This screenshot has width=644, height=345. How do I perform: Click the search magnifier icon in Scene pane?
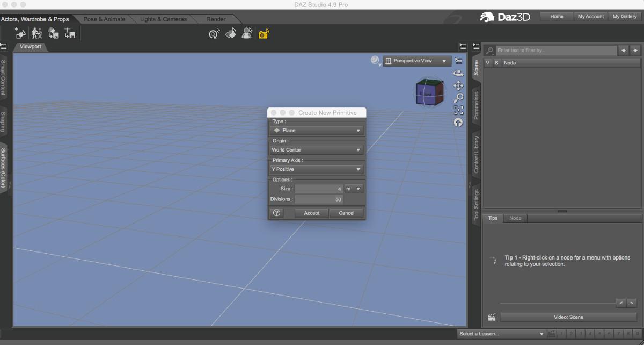489,51
